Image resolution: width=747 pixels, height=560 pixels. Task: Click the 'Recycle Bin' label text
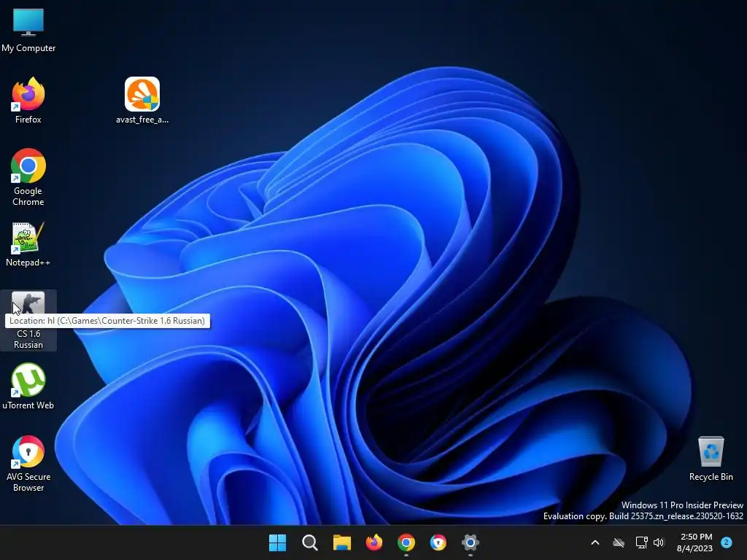pyautogui.click(x=711, y=477)
